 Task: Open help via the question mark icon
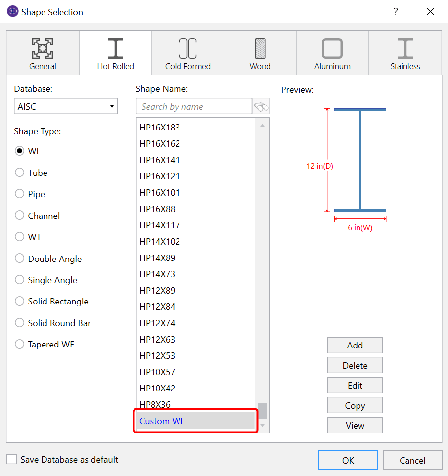(396, 11)
